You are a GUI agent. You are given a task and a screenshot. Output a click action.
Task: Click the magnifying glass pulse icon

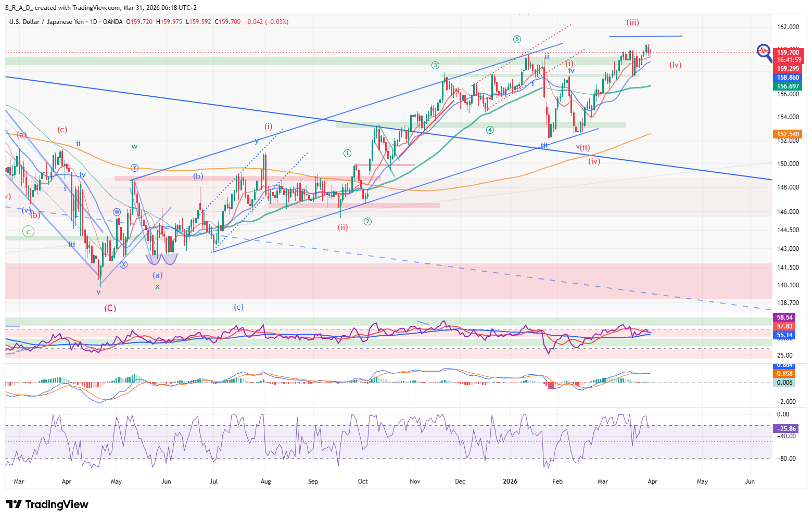pos(764,52)
